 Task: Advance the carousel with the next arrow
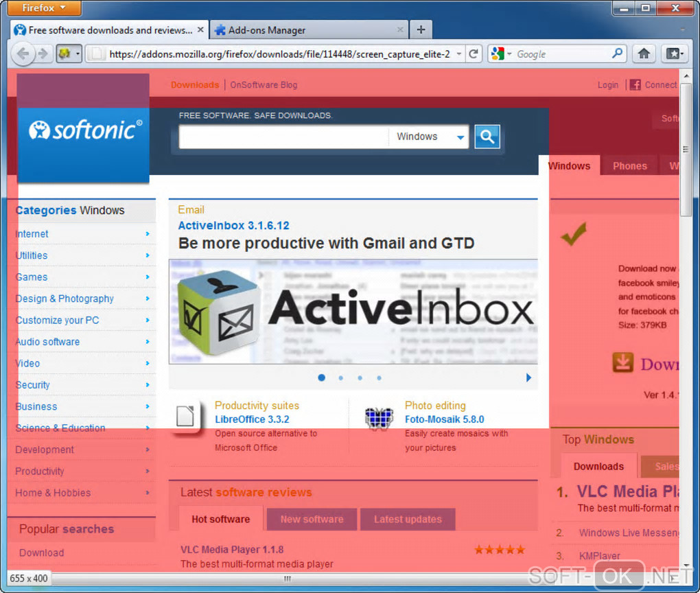coord(528,377)
